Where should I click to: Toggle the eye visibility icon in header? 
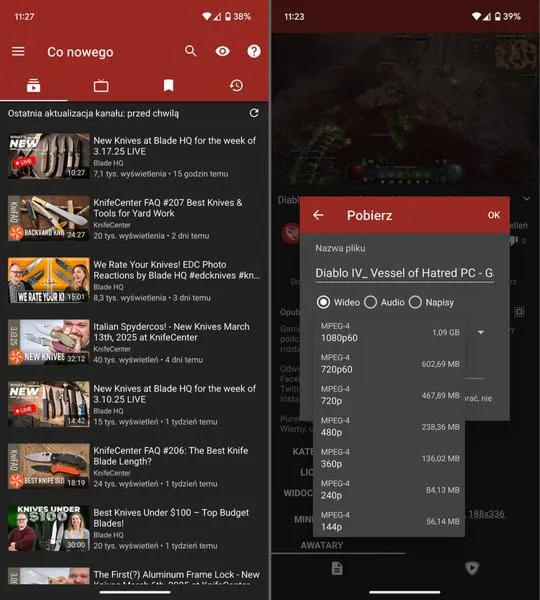[222, 51]
